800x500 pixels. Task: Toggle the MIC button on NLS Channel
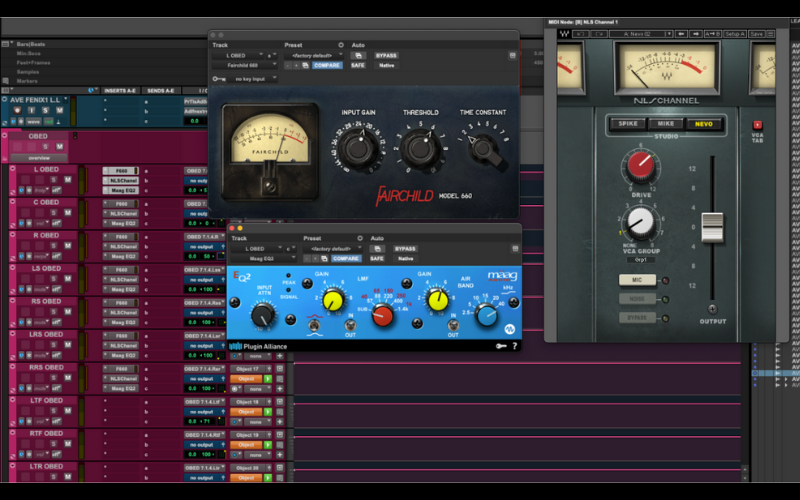point(637,280)
